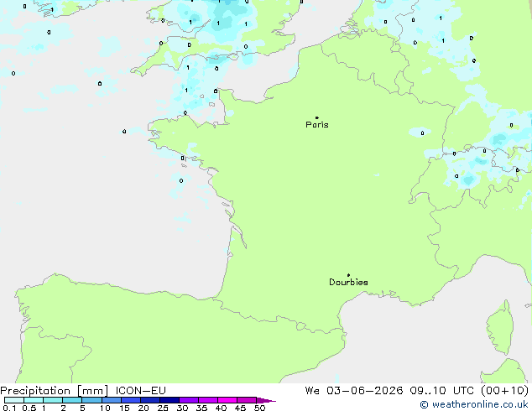
Task: Click the forecast date We 03-06-2026
Action: point(354,391)
